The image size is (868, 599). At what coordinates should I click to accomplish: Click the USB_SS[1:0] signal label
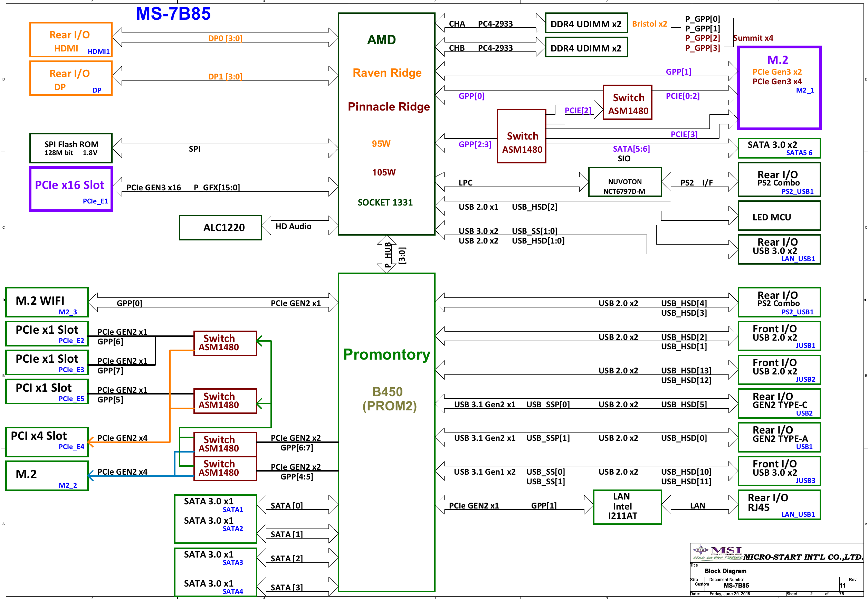534,231
